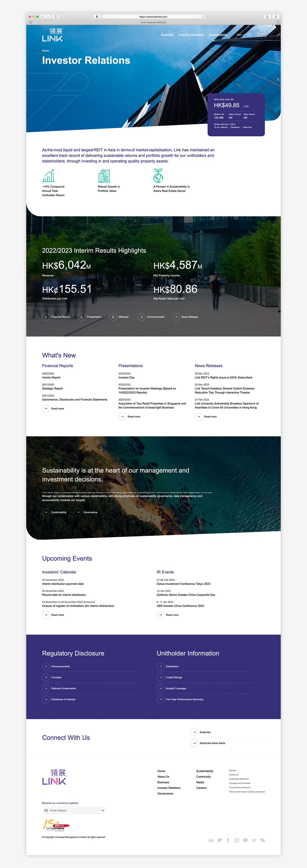The height and width of the screenshot is (868, 307).
Task: Open the WeChat icon in footer
Action: point(263,840)
